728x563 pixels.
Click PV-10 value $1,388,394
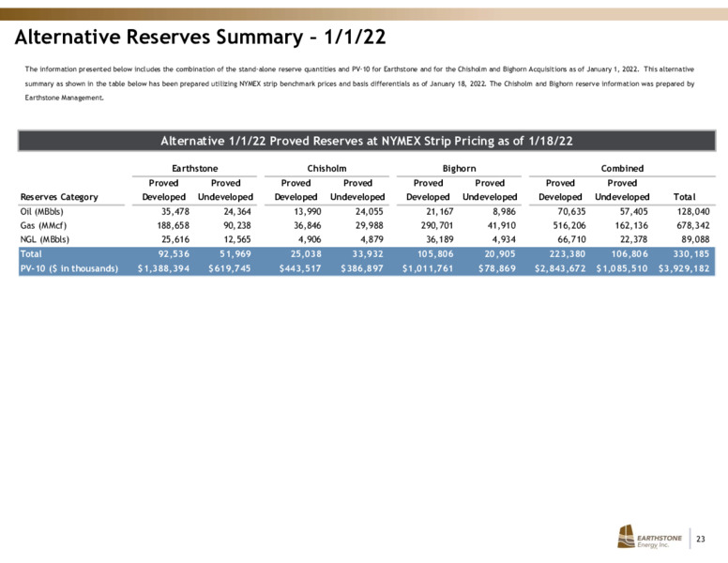click(164, 268)
